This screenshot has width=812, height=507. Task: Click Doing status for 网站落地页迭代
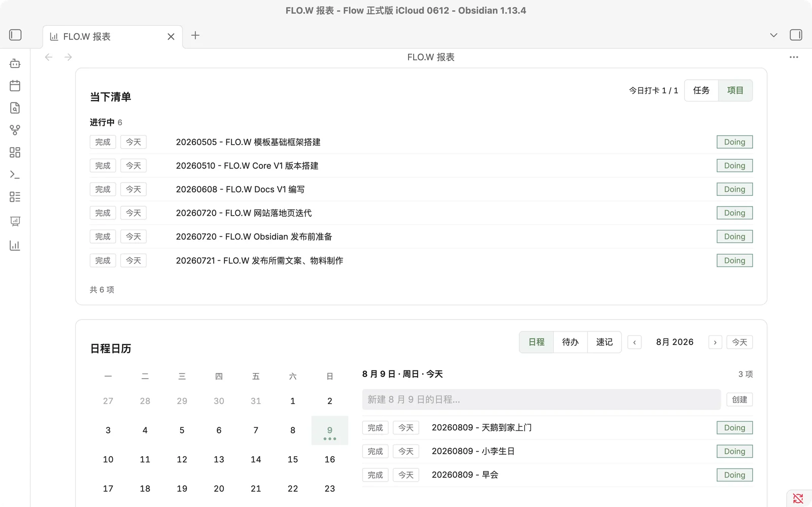click(734, 213)
